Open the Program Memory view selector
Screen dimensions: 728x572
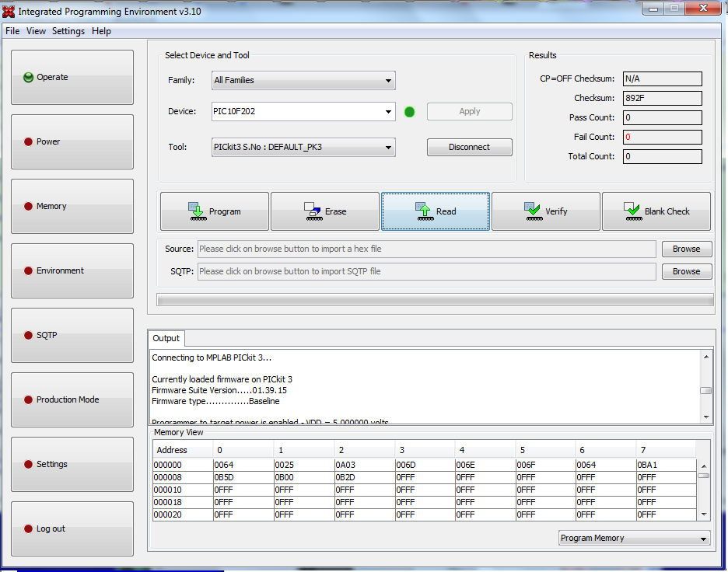(x=634, y=538)
